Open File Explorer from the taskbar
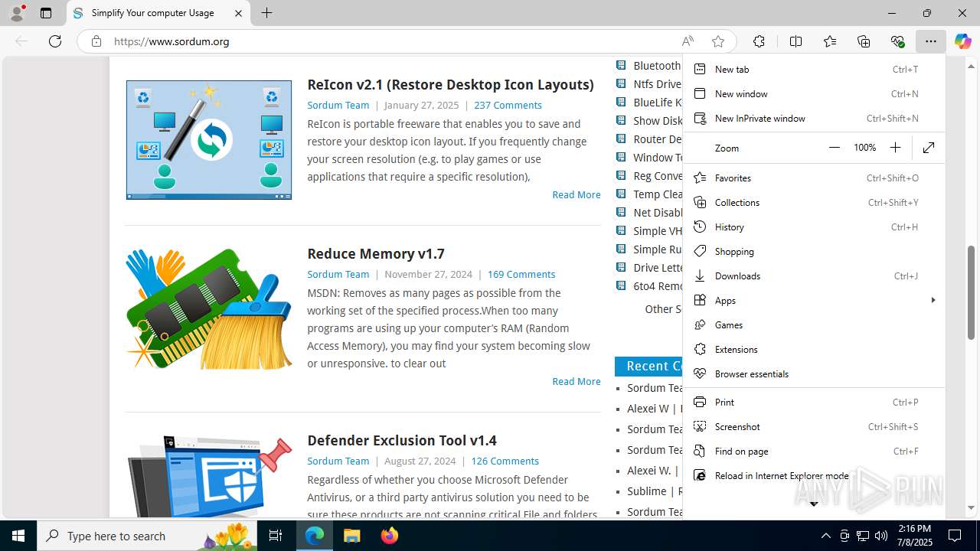Image resolution: width=980 pixels, height=551 pixels. point(351,536)
